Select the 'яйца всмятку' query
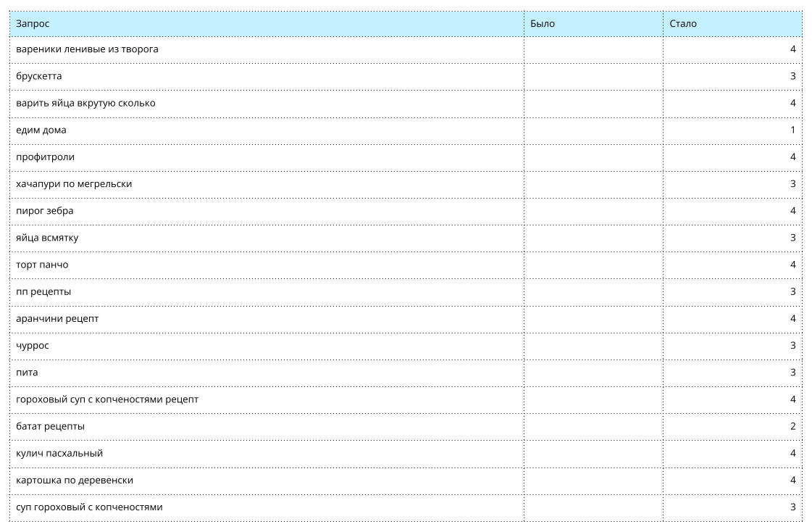Image resolution: width=812 pixels, height=532 pixels. [47, 238]
